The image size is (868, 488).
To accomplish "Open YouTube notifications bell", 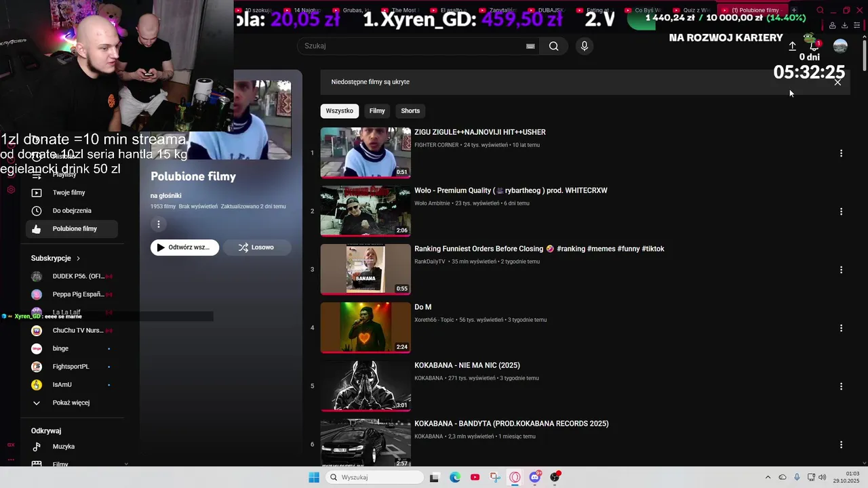I will (814, 46).
